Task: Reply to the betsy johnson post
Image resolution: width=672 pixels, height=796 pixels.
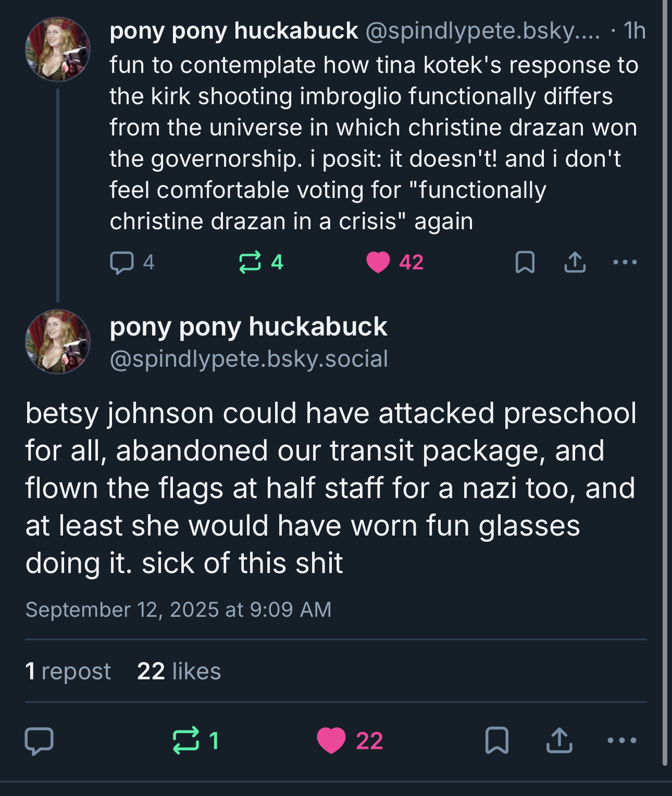Action: pyautogui.click(x=39, y=740)
